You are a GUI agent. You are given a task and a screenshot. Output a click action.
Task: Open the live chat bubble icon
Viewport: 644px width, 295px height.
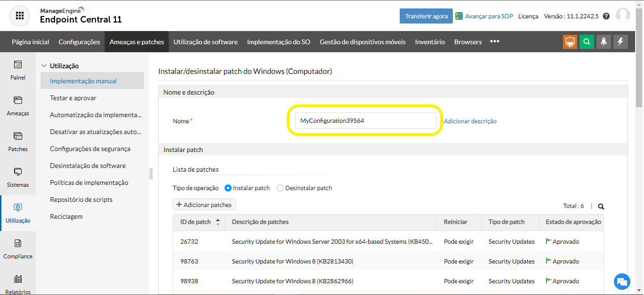(622, 281)
